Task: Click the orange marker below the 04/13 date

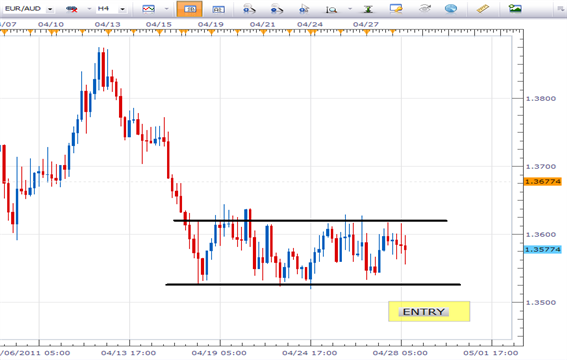Action: tap(108, 33)
